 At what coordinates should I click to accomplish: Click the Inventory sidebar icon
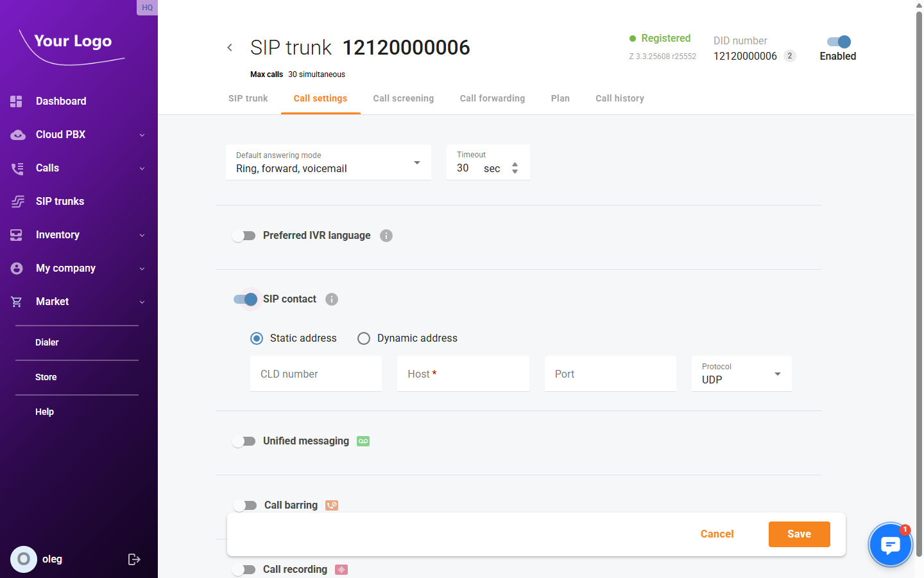17,234
